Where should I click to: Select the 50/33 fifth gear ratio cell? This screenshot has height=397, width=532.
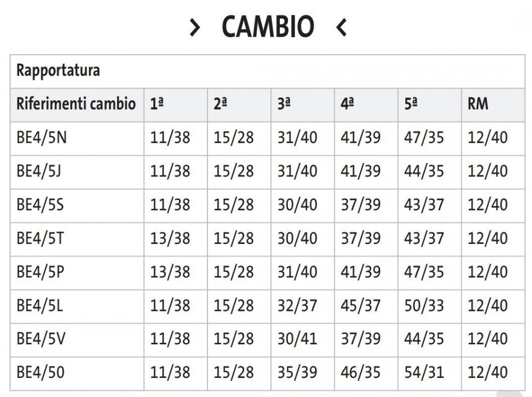click(x=424, y=306)
